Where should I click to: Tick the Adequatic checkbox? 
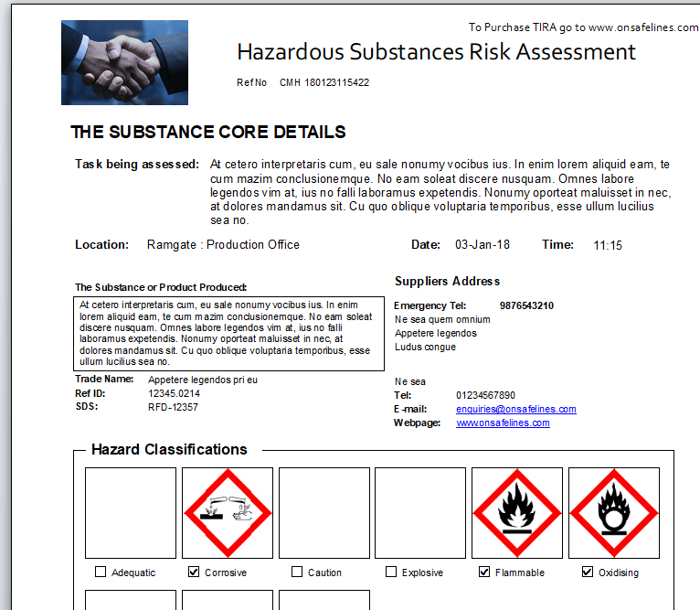click(101, 572)
